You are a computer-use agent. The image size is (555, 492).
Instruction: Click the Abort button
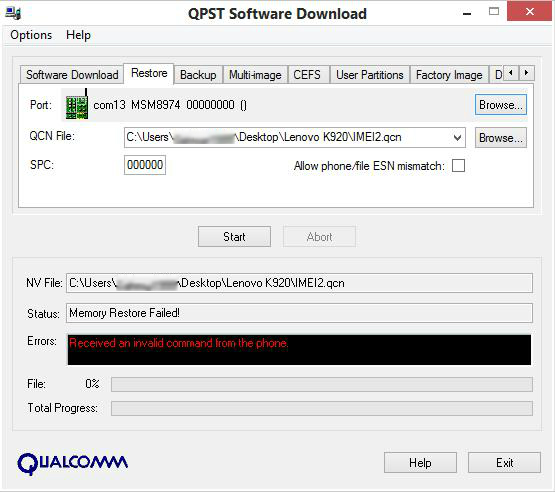tap(319, 236)
